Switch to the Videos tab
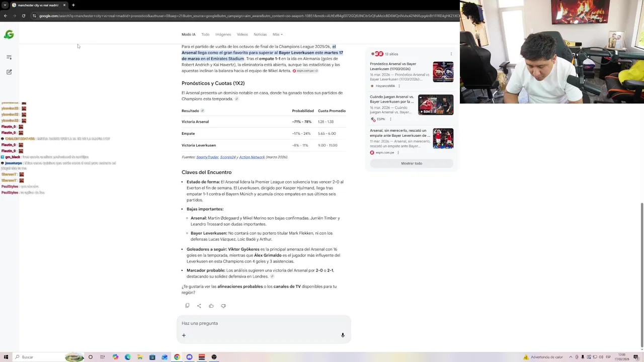Viewport: 644px width, 362px height. pyautogui.click(x=243, y=34)
